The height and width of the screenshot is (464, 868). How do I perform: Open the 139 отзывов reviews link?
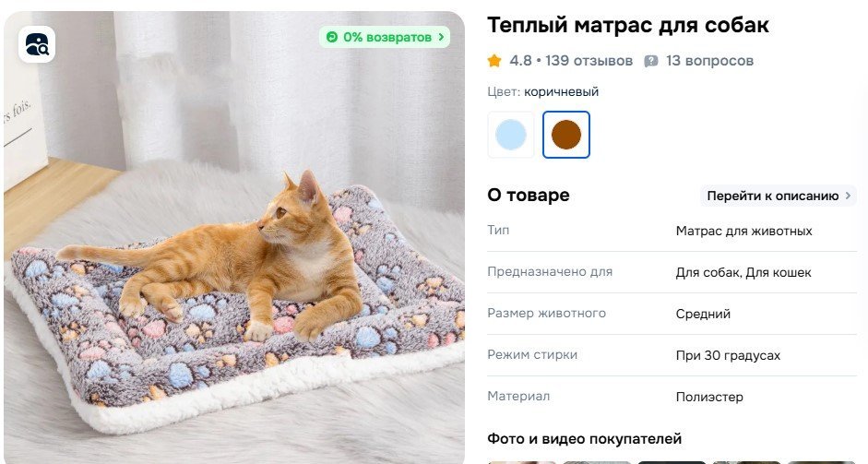pyautogui.click(x=589, y=61)
